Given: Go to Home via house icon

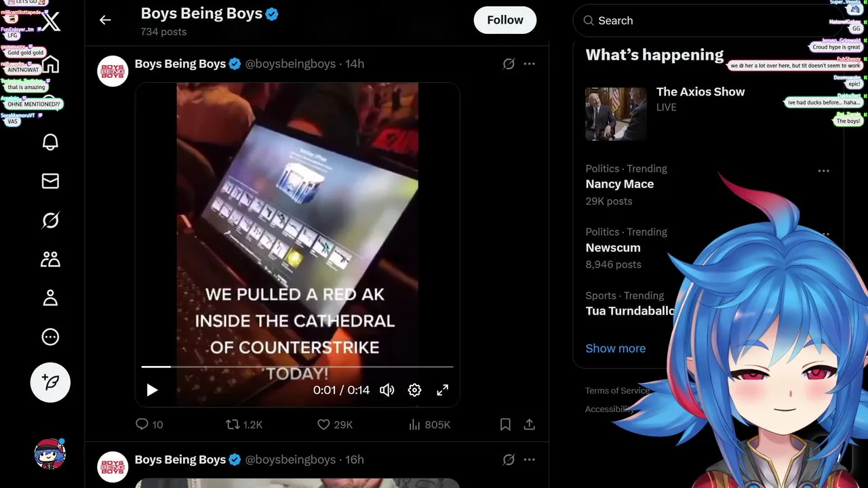Looking at the screenshot, I should click(x=50, y=64).
